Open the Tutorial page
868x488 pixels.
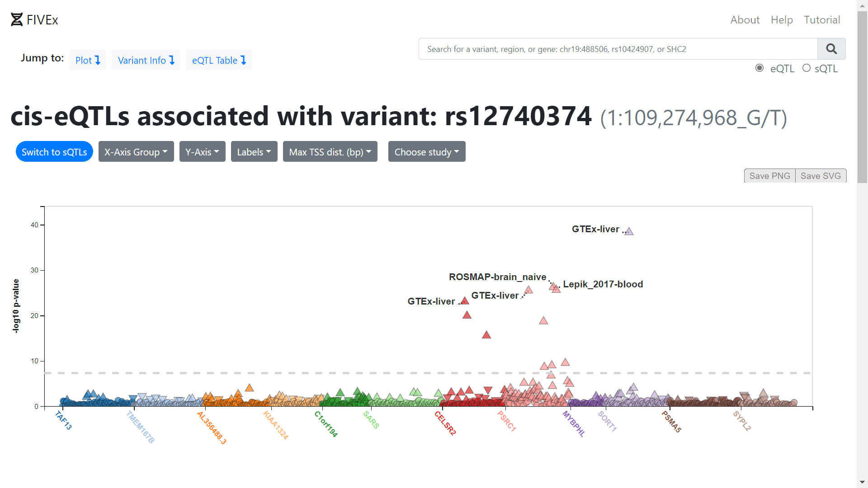pyautogui.click(x=822, y=20)
